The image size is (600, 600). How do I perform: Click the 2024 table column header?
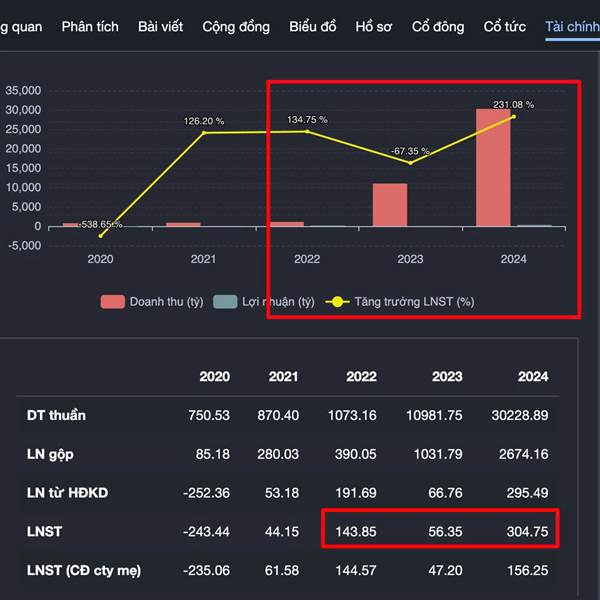click(x=533, y=377)
